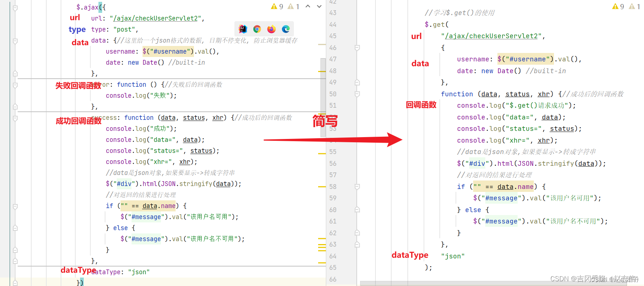Open page in Chrome browser
The image size is (644, 286).
[x=257, y=29]
